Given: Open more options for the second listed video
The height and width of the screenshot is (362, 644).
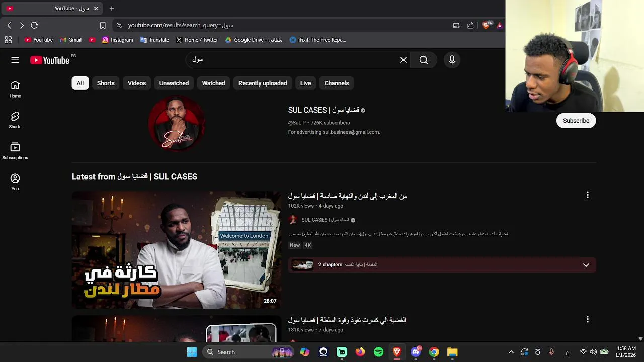Looking at the screenshot, I should pyautogui.click(x=587, y=319).
